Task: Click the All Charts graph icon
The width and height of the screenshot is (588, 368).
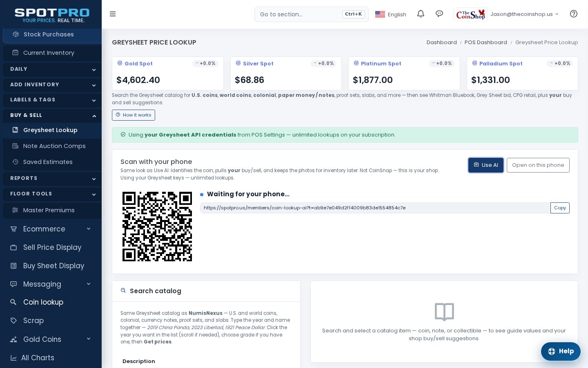Action: point(13,358)
